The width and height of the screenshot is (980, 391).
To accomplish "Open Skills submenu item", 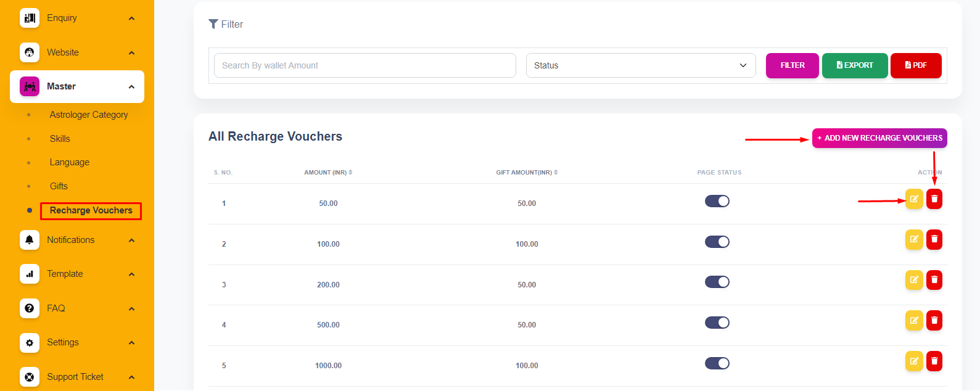I will pos(60,139).
